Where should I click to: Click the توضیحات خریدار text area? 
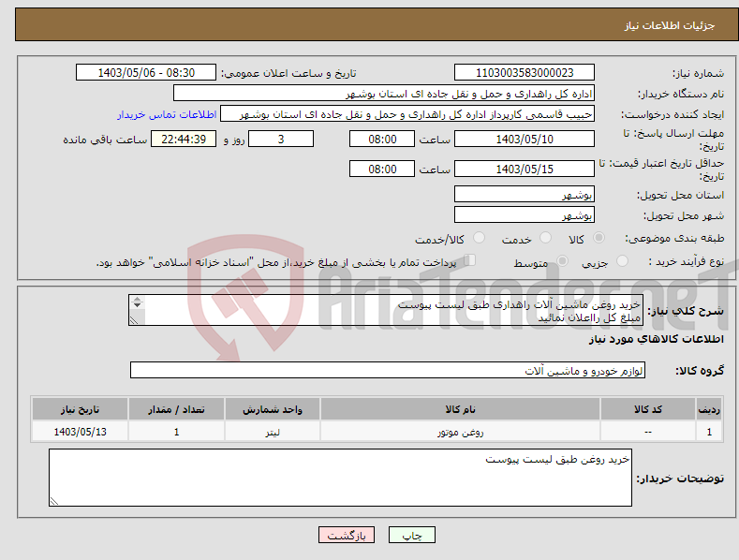[340, 478]
